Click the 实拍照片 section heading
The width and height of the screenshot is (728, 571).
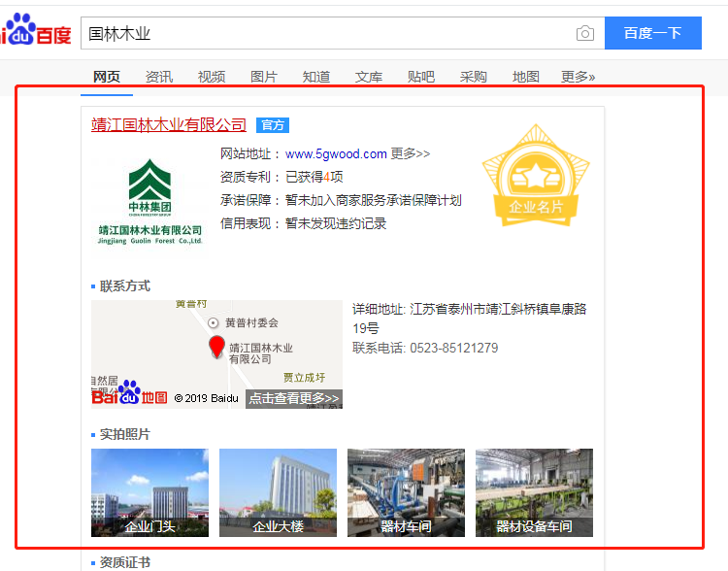click(x=125, y=434)
